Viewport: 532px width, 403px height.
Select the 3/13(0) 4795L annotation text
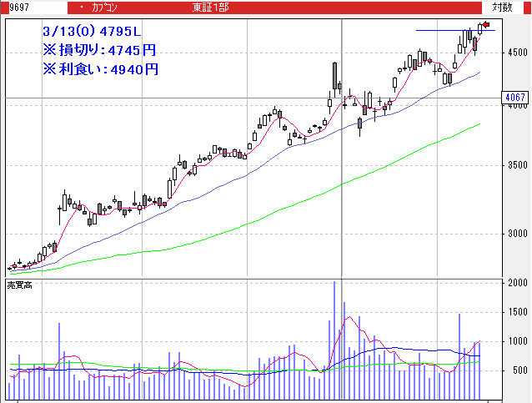93,33
